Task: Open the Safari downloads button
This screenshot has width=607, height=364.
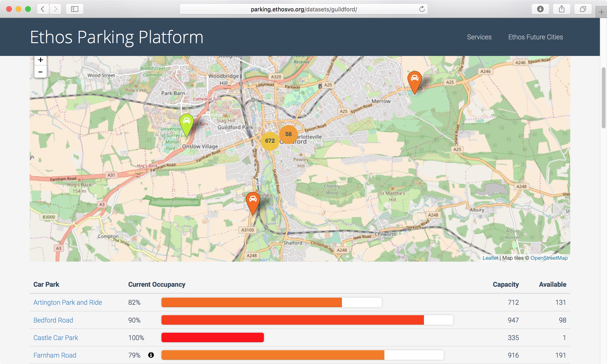Action: (540, 9)
